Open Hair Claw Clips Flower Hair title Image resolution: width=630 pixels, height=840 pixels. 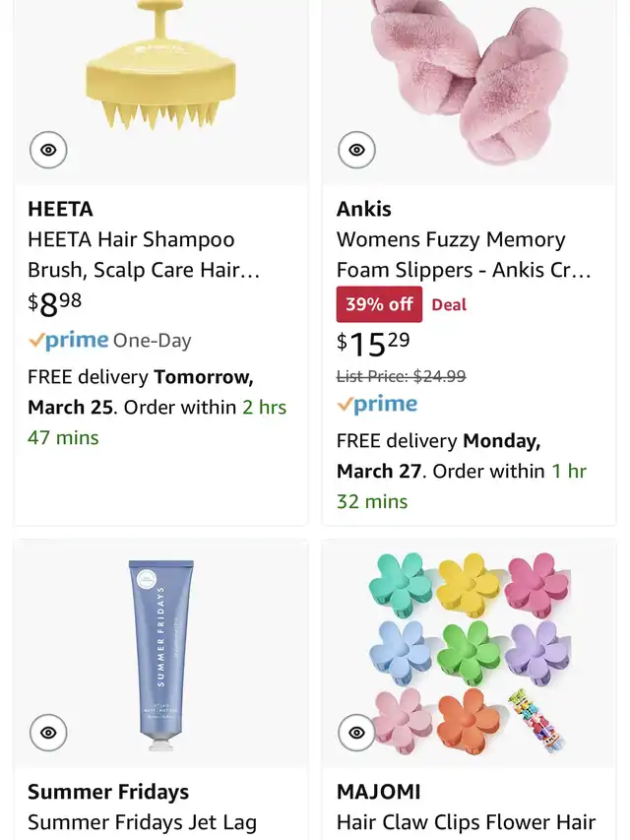pos(466,822)
